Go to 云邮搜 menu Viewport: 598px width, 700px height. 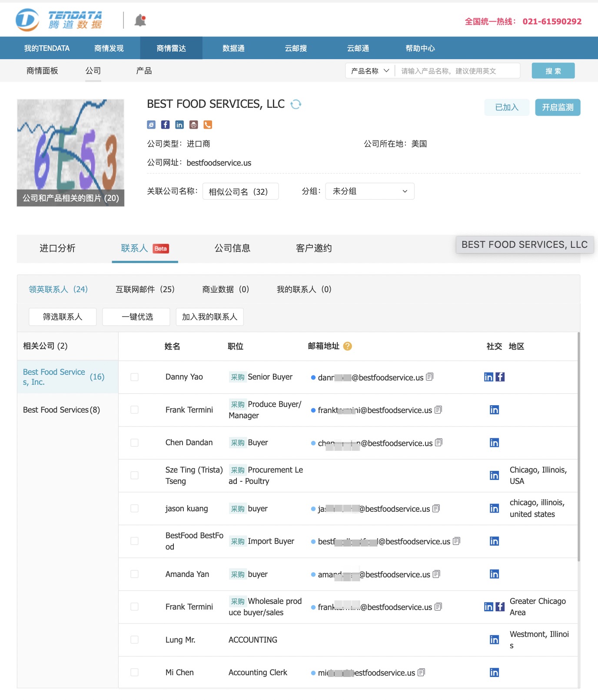[x=296, y=48]
